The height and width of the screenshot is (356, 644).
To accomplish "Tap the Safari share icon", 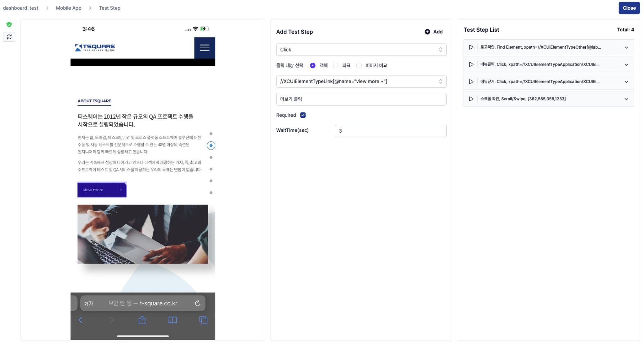I will pyautogui.click(x=142, y=320).
